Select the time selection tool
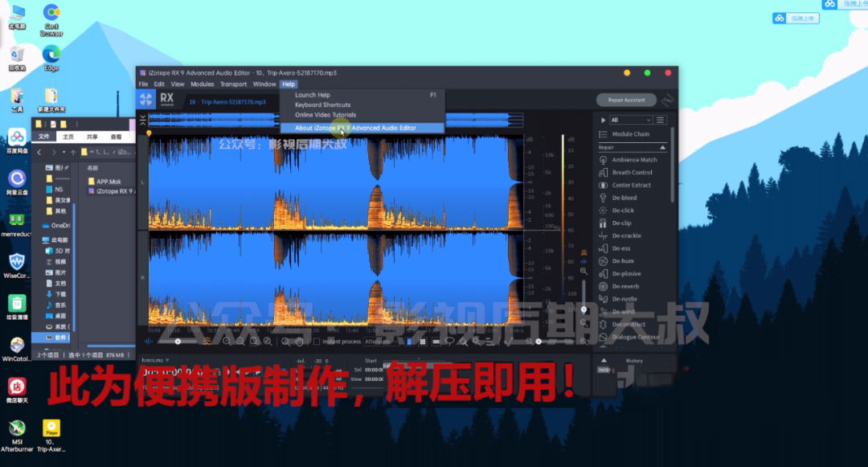Image resolution: width=868 pixels, height=467 pixels. coord(409,342)
